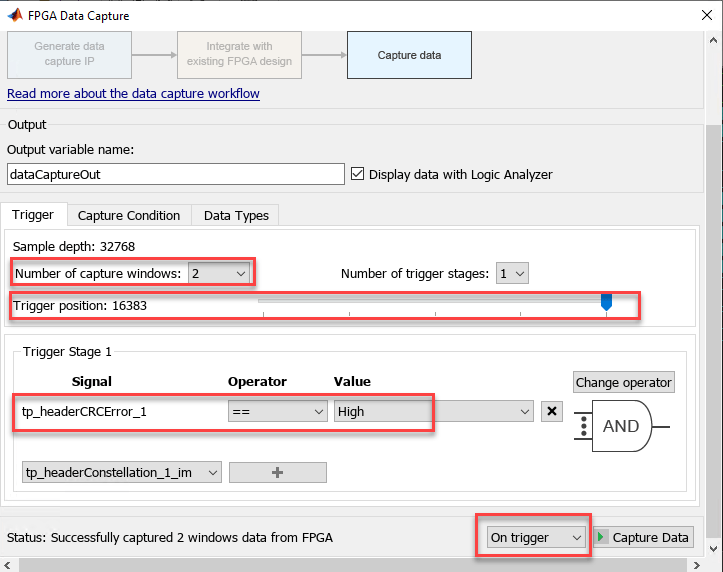Click the green Capture Data play icon
The image size is (723, 572).
point(600,537)
